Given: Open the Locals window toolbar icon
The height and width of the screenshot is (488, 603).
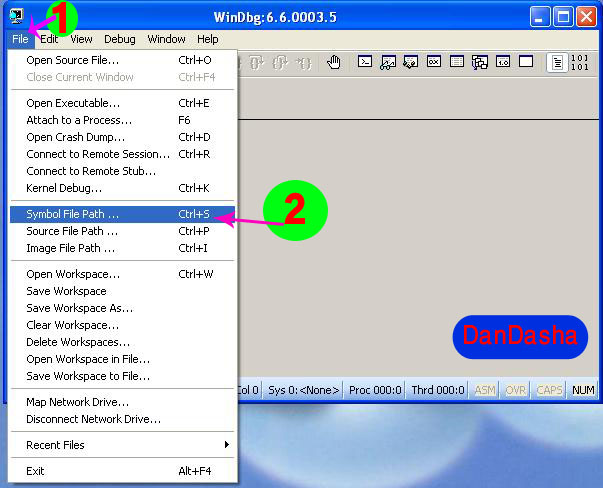Looking at the screenshot, I should click(x=411, y=62).
